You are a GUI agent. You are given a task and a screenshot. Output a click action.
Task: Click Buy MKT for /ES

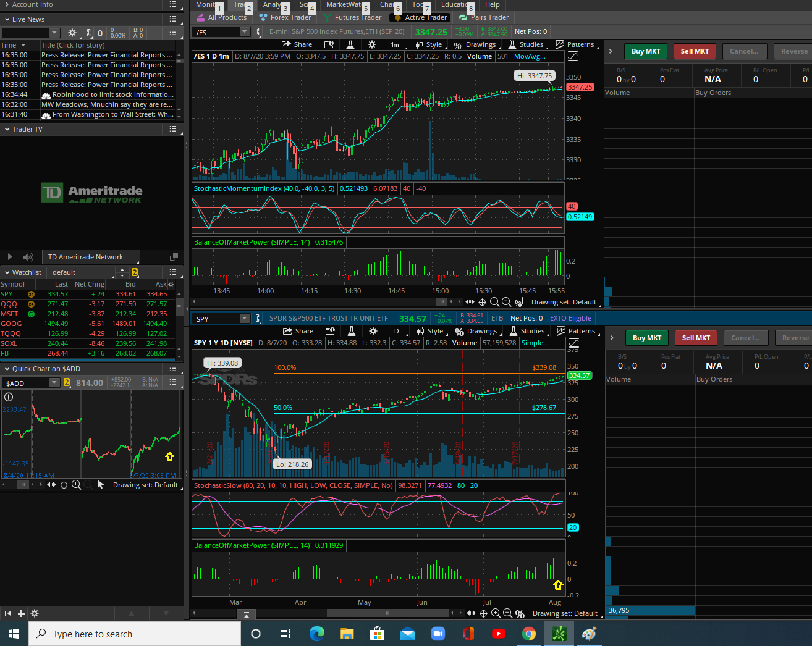click(x=646, y=51)
